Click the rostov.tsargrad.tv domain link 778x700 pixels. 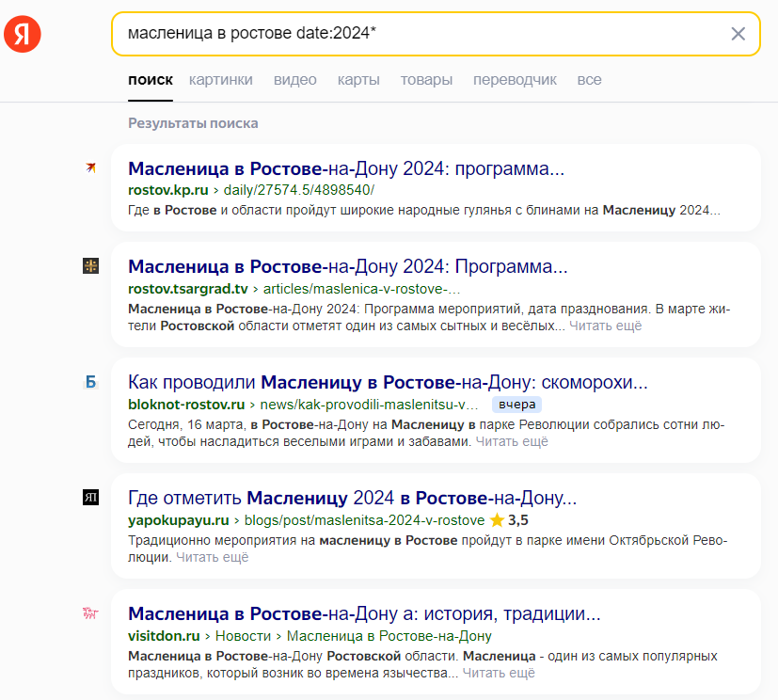pyautogui.click(x=188, y=289)
